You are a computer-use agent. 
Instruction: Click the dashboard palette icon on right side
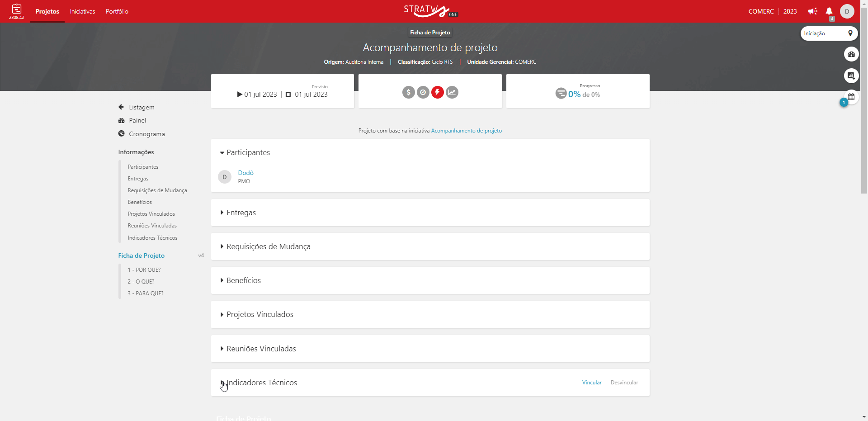(851, 54)
